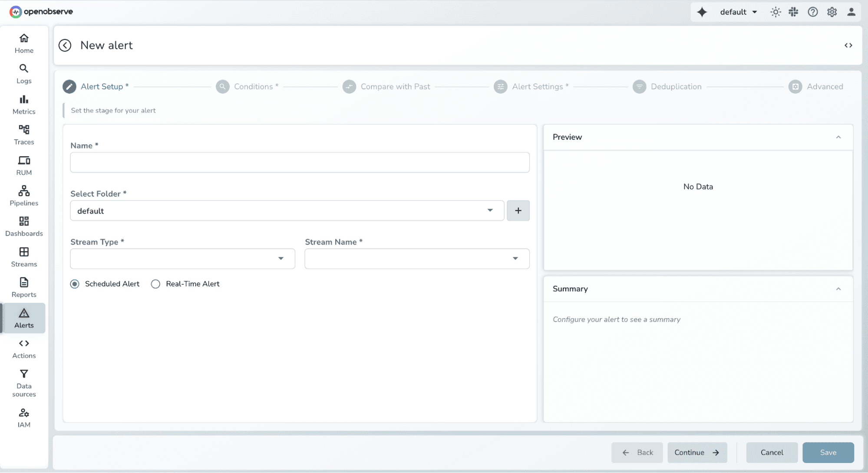Open the Logs section
The image size is (868, 473).
point(24,74)
